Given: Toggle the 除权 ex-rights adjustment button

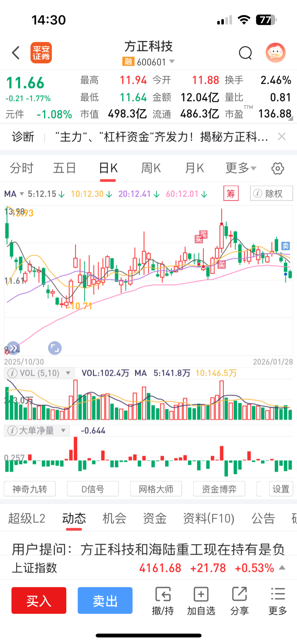Looking at the screenshot, I should click(271, 193).
